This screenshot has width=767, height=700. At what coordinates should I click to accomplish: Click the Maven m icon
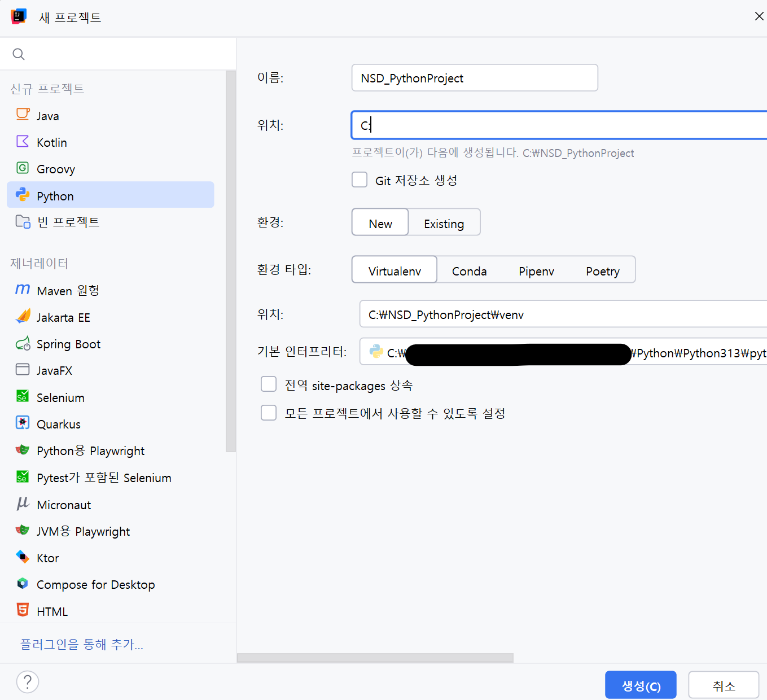click(x=23, y=290)
